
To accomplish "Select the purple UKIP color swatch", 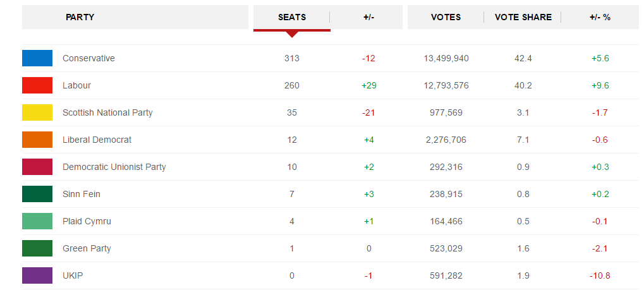I will pos(37,275).
